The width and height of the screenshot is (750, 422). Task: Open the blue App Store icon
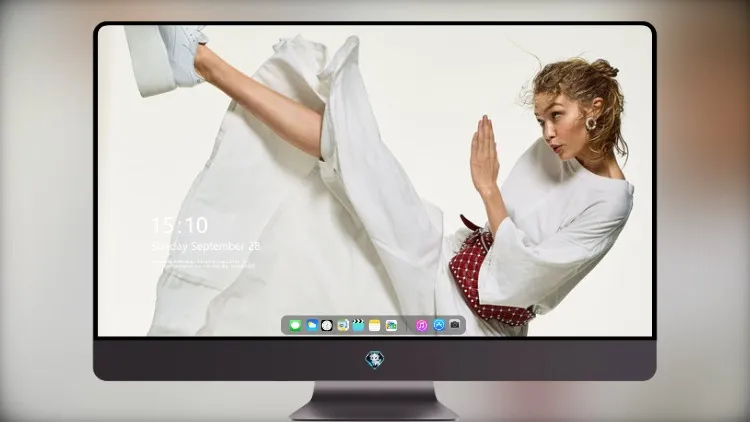[439, 325]
